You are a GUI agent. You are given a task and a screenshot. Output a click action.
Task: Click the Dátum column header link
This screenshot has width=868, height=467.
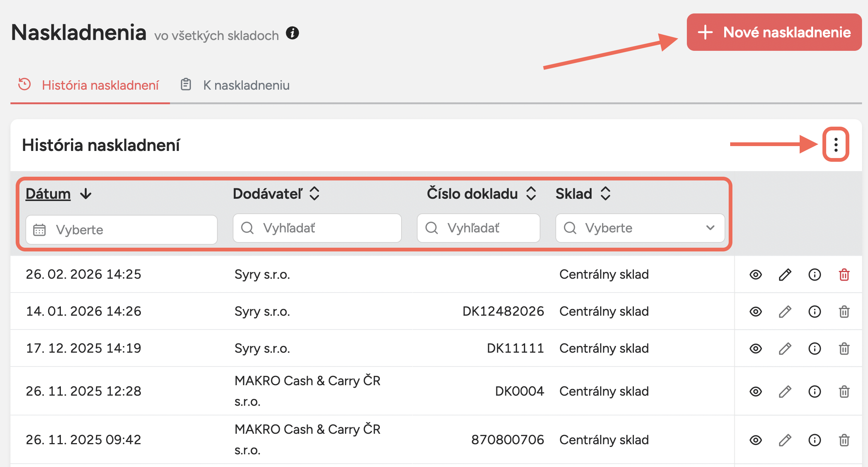click(48, 194)
